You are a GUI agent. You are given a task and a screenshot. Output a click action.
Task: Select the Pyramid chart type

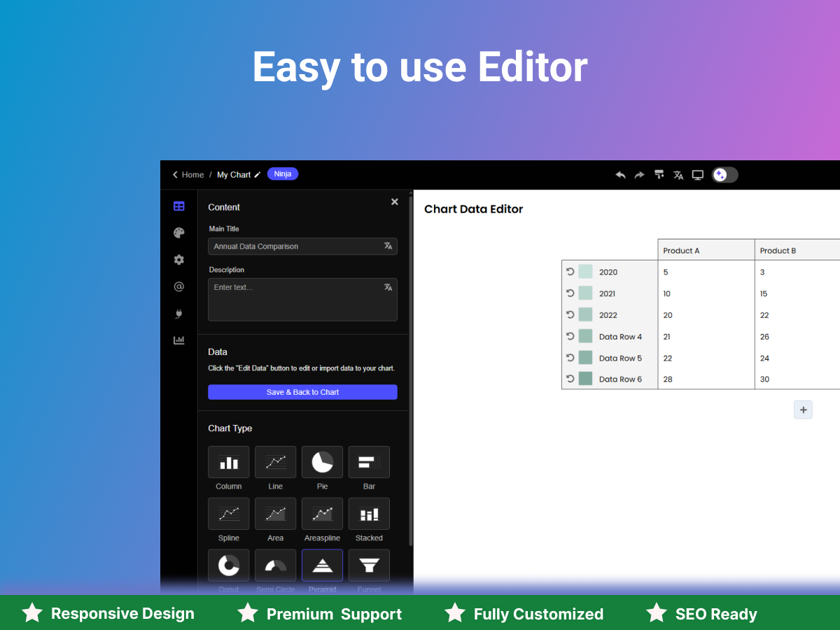point(323,566)
